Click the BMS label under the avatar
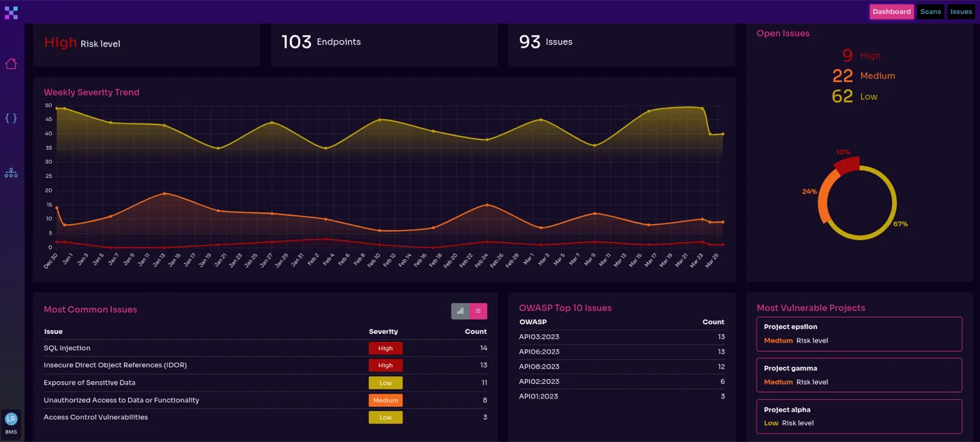The image size is (980, 442). tap(10, 432)
